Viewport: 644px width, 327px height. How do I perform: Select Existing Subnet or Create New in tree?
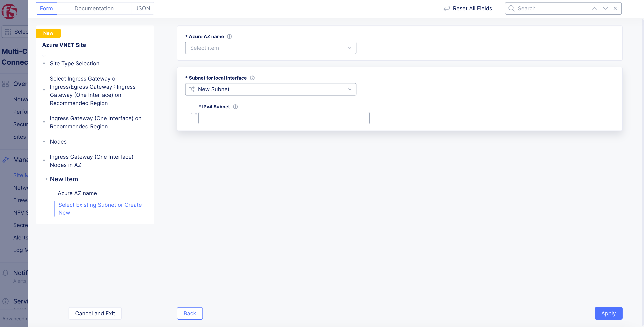[100, 209]
